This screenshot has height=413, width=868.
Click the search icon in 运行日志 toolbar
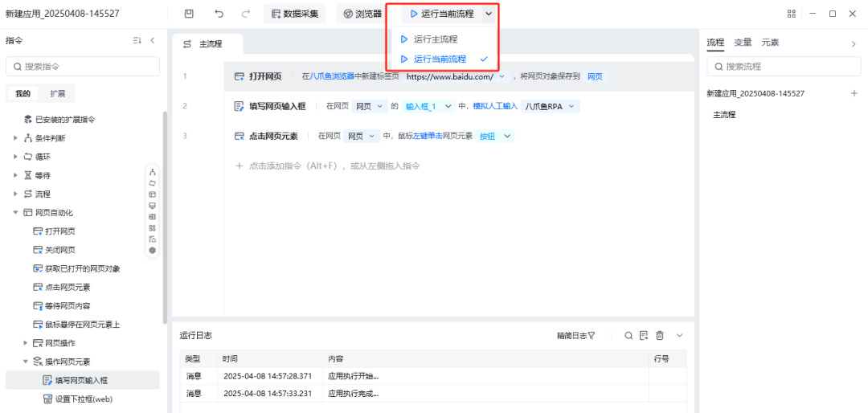[x=628, y=336]
